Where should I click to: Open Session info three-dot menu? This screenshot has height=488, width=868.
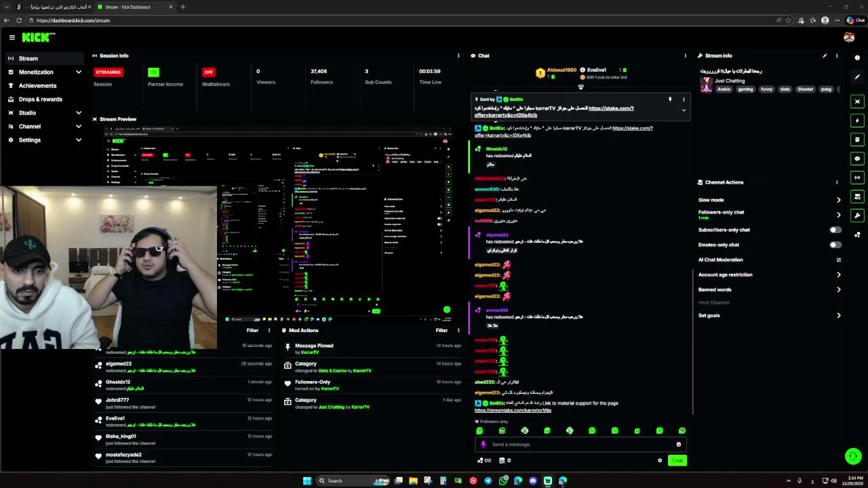(459, 56)
